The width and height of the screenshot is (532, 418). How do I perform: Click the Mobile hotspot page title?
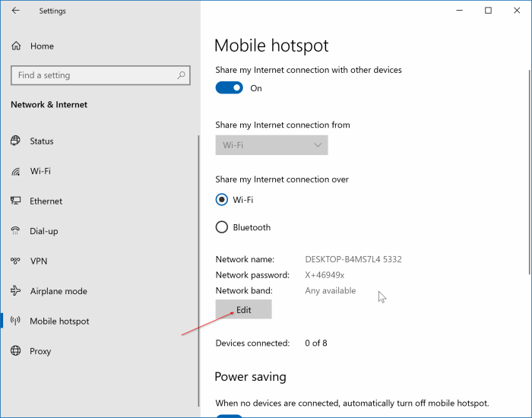coord(271,46)
